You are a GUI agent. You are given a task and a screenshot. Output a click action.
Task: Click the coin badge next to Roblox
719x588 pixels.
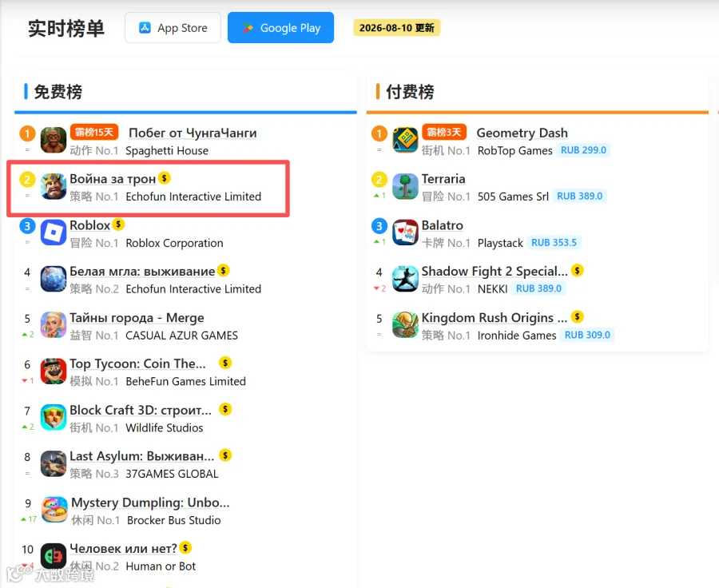[x=118, y=224]
